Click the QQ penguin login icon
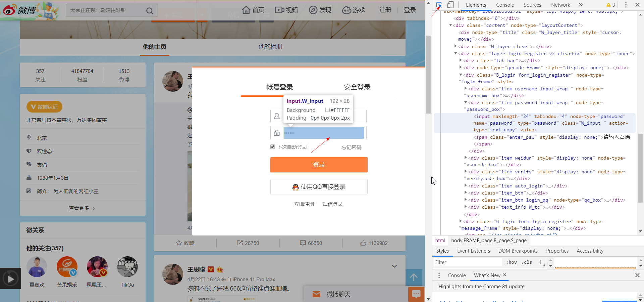The image size is (644, 302). [x=296, y=187]
